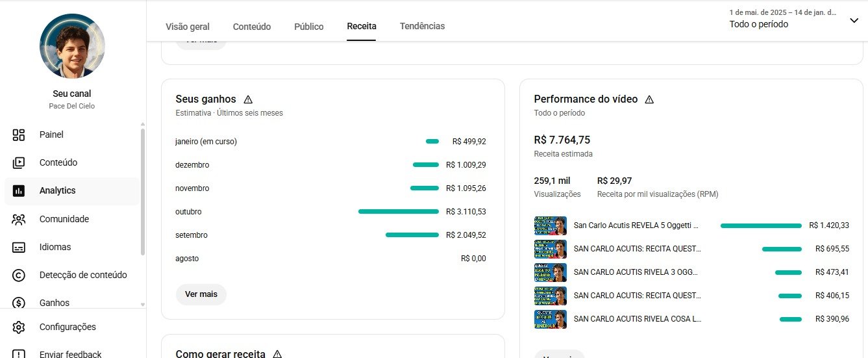
Task: Open the Público tab
Action: pos(309,27)
